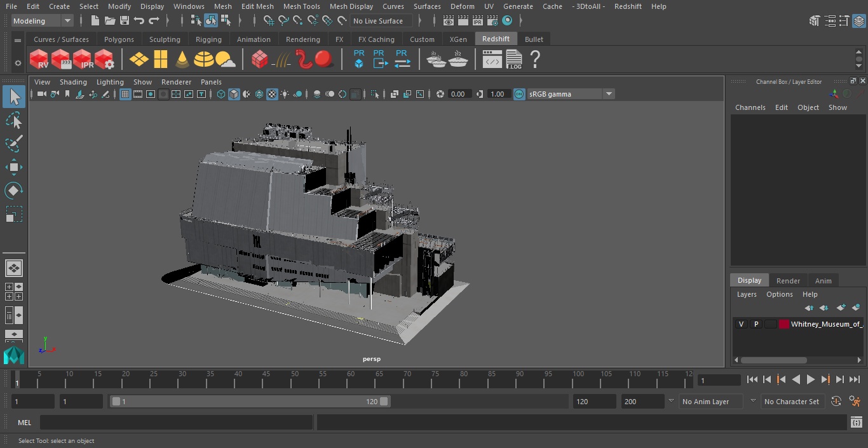Click the open scene folder icon

click(109, 21)
